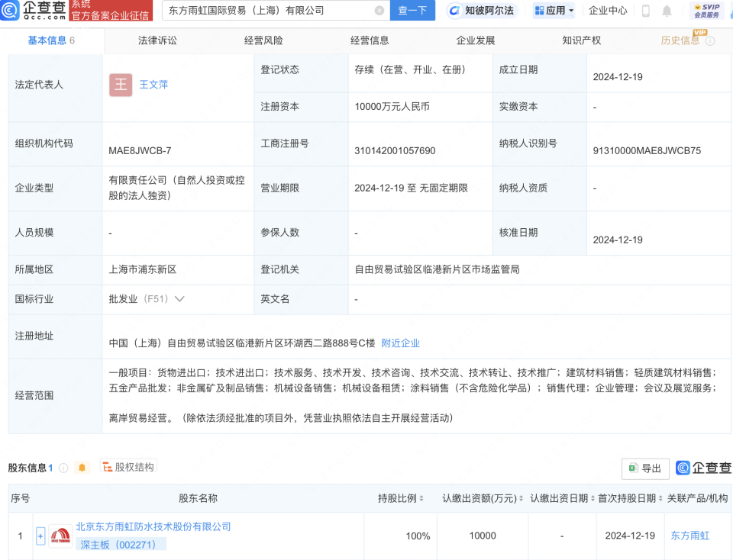Click the info icon beside 历史信息

[x=709, y=41]
